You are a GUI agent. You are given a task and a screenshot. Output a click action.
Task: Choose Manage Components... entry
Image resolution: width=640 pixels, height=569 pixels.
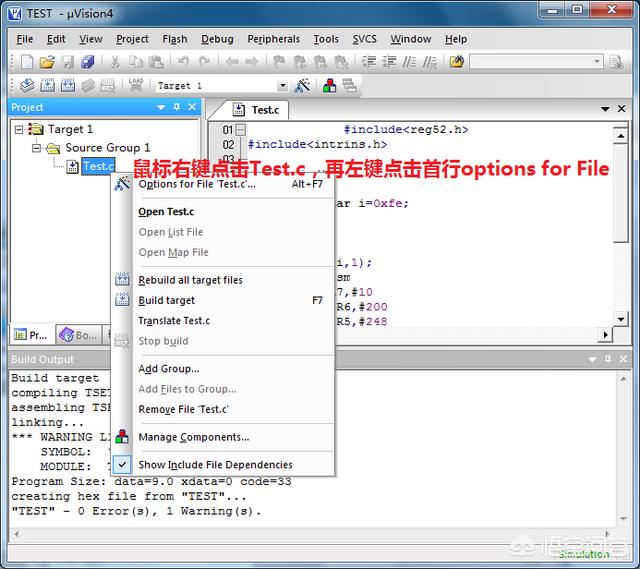pos(223,437)
